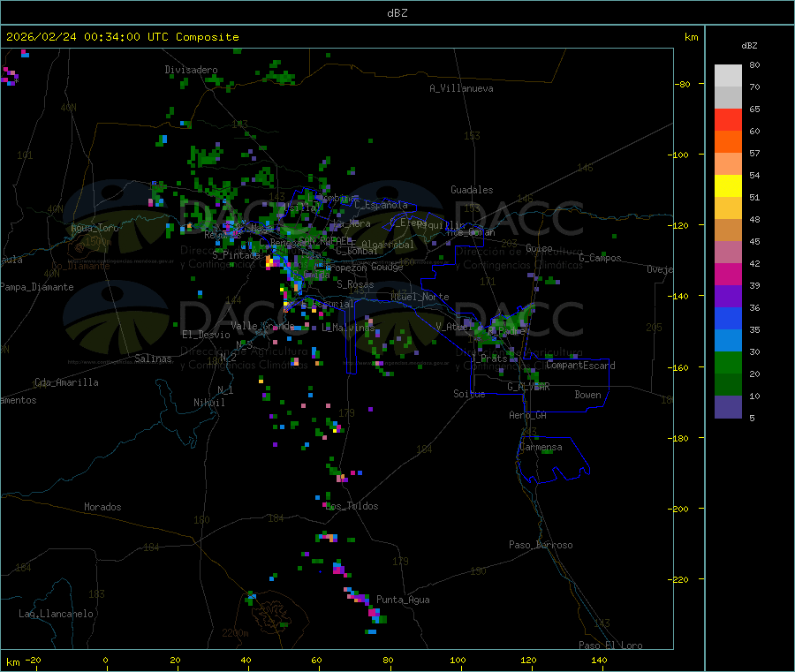
Task: Click the 'Atuel_Norte' label
Action: (x=420, y=297)
